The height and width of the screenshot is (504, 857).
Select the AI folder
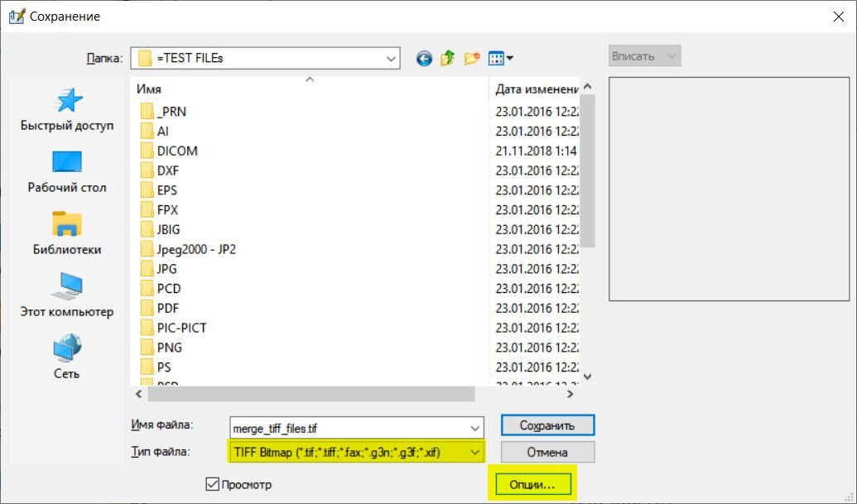pyautogui.click(x=155, y=131)
